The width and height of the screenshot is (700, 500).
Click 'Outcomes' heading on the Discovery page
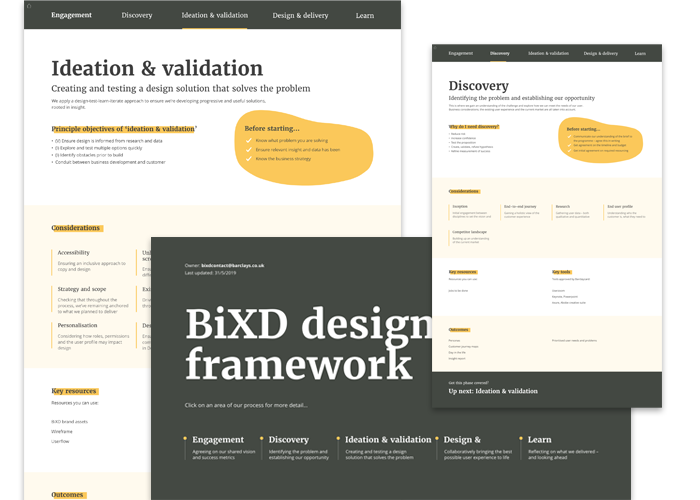pos(459,329)
